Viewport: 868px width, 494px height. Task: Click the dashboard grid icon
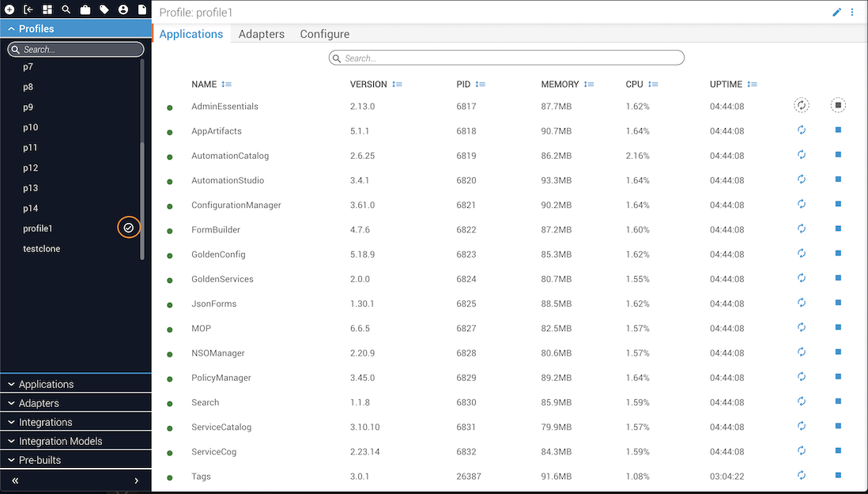pyautogui.click(x=47, y=9)
